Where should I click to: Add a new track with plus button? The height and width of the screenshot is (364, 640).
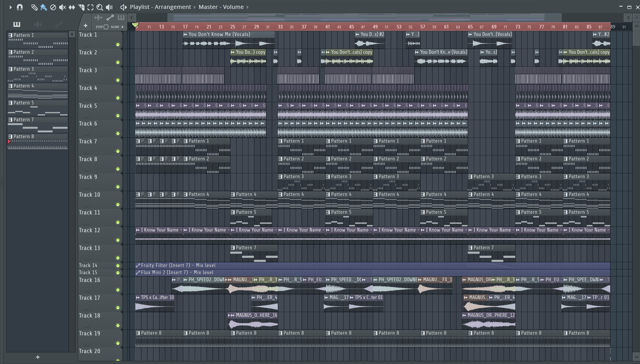[x=85, y=26]
